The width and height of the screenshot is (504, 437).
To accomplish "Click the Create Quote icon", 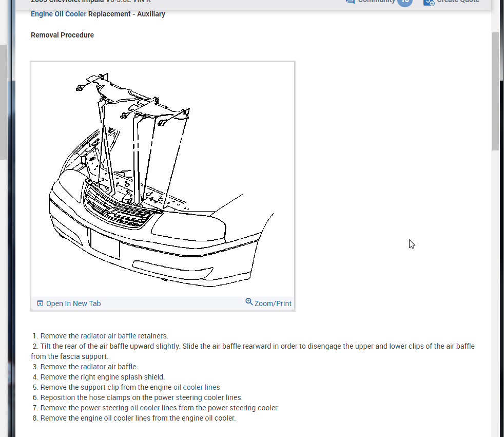I will point(429,2).
